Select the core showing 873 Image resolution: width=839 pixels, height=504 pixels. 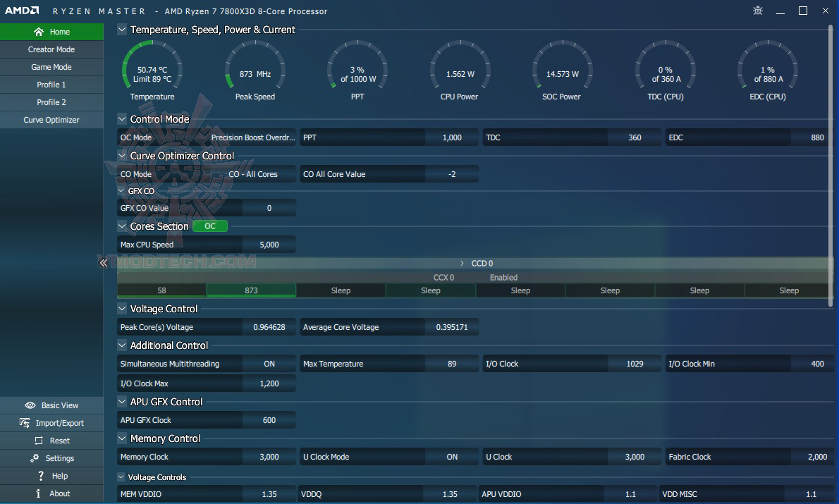click(252, 290)
